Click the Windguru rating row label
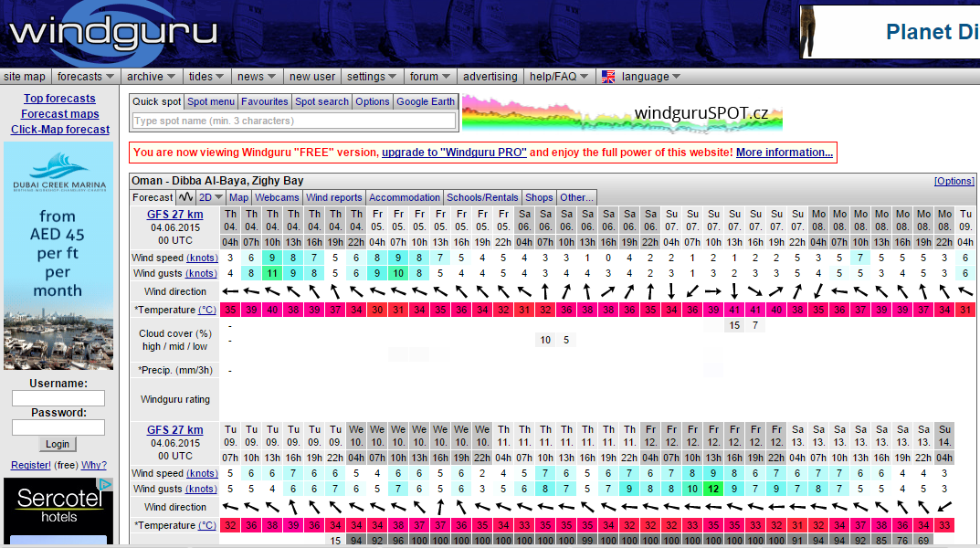The height and width of the screenshot is (548, 980). click(175, 399)
